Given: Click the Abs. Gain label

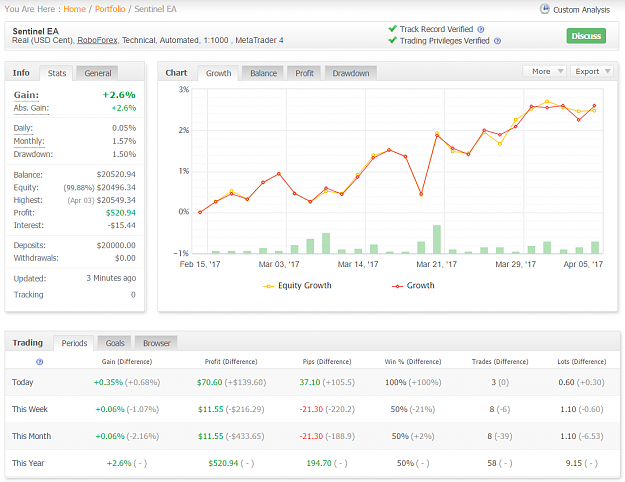Looking at the screenshot, I should (x=31, y=108).
